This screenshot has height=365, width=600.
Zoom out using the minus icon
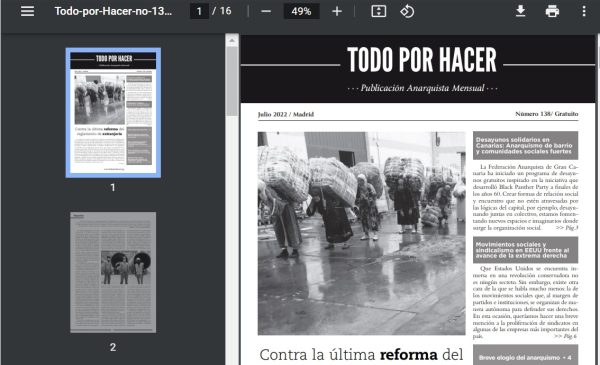[x=266, y=11]
